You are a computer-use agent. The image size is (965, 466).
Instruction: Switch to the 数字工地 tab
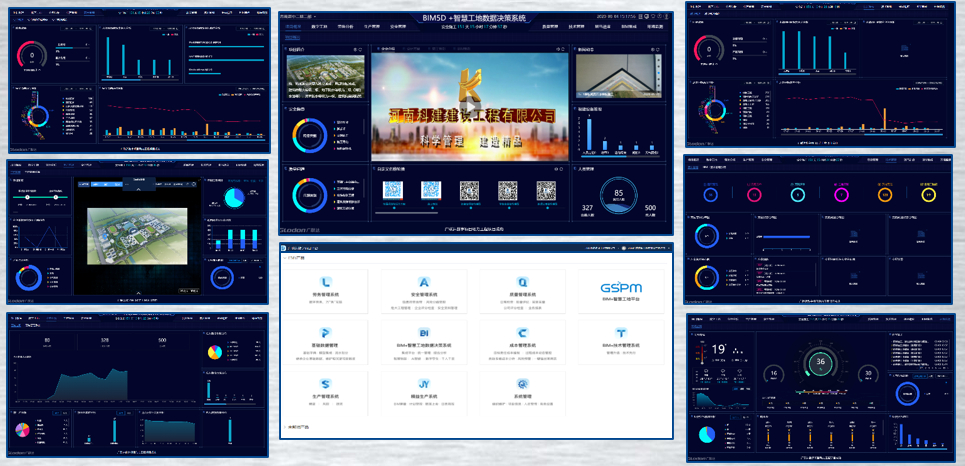[318, 27]
